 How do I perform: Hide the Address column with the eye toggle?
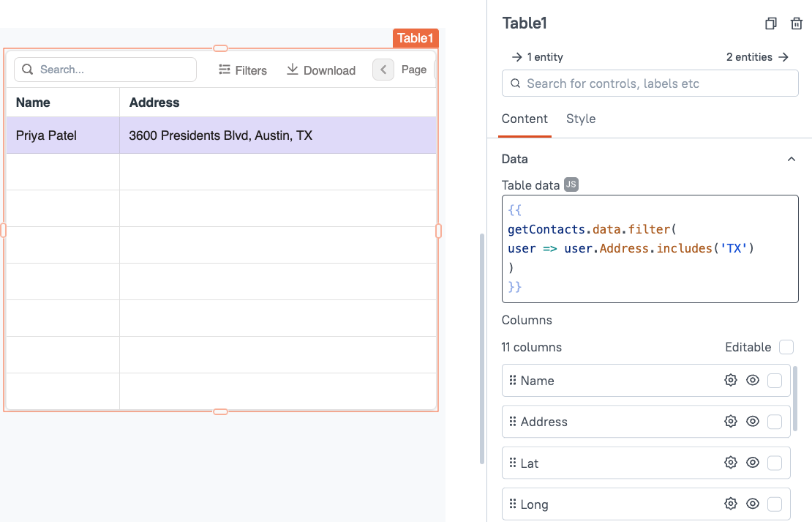pyautogui.click(x=753, y=421)
